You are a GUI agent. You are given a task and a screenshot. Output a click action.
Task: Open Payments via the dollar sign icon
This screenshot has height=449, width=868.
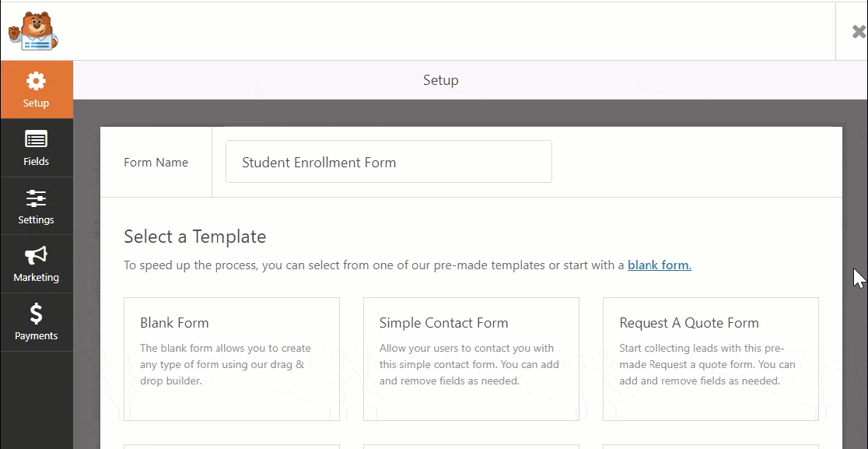click(x=36, y=314)
